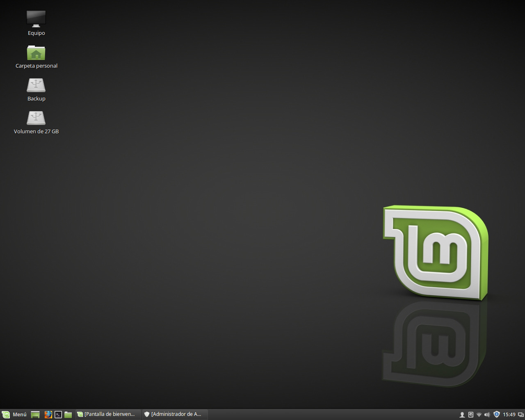Open the update manager shield icon
The image size is (525, 420).
click(x=496, y=414)
